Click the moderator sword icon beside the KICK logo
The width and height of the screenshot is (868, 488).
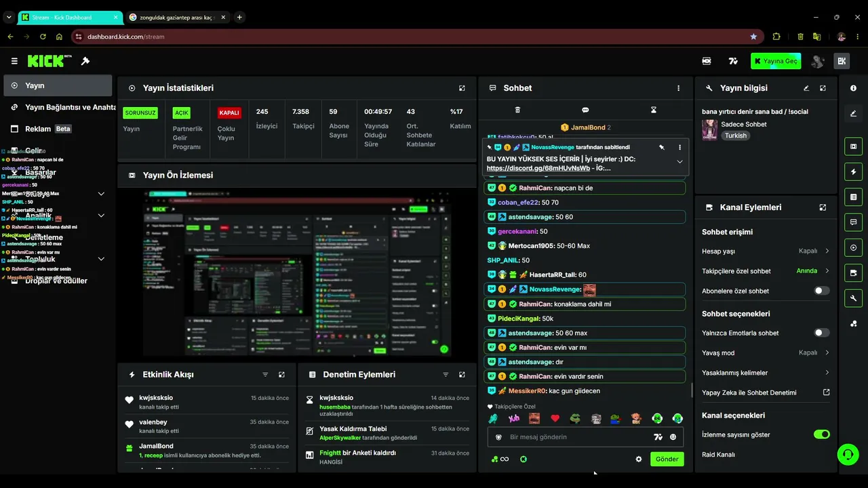pyautogui.click(x=85, y=61)
